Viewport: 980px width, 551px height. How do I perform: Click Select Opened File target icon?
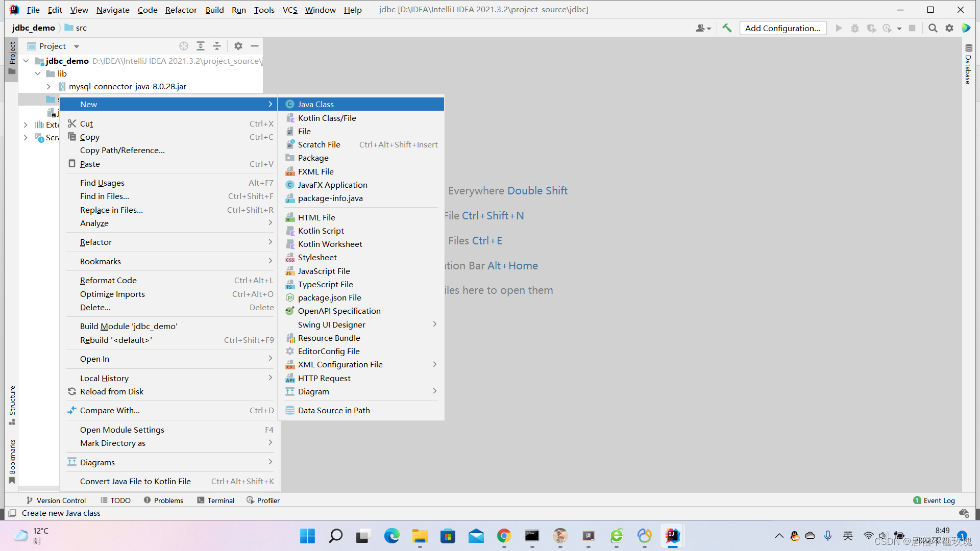pos(184,46)
